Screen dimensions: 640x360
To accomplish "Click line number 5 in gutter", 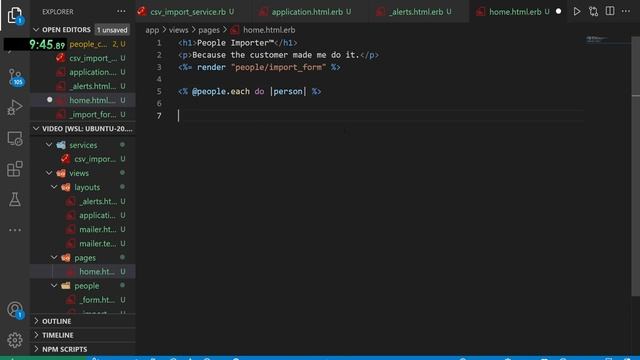I will tap(159, 91).
